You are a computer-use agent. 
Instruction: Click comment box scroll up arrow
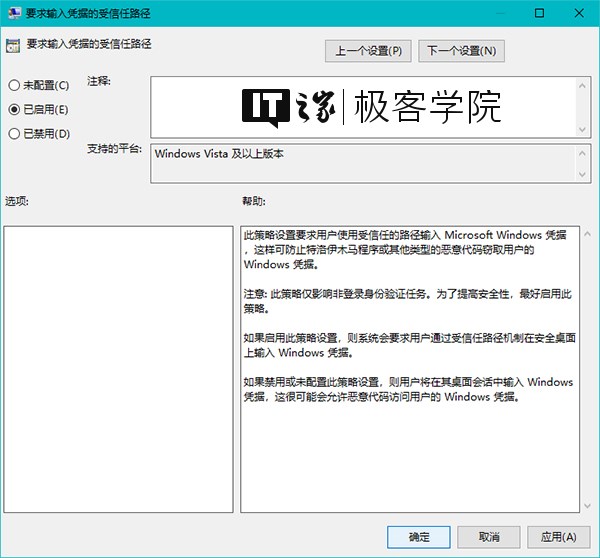point(582,86)
